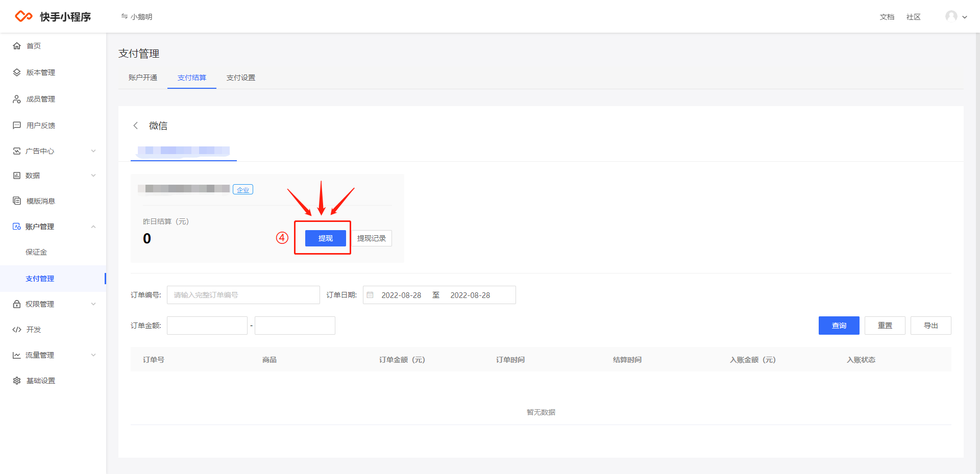Pick the end date after 至
Viewport: 980px width, 474px height.
point(470,295)
